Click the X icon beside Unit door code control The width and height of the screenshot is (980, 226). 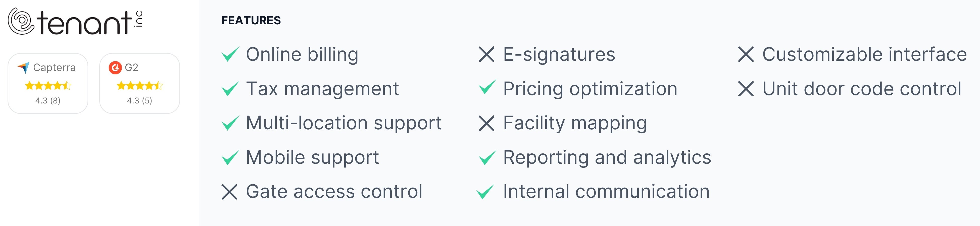(746, 89)
